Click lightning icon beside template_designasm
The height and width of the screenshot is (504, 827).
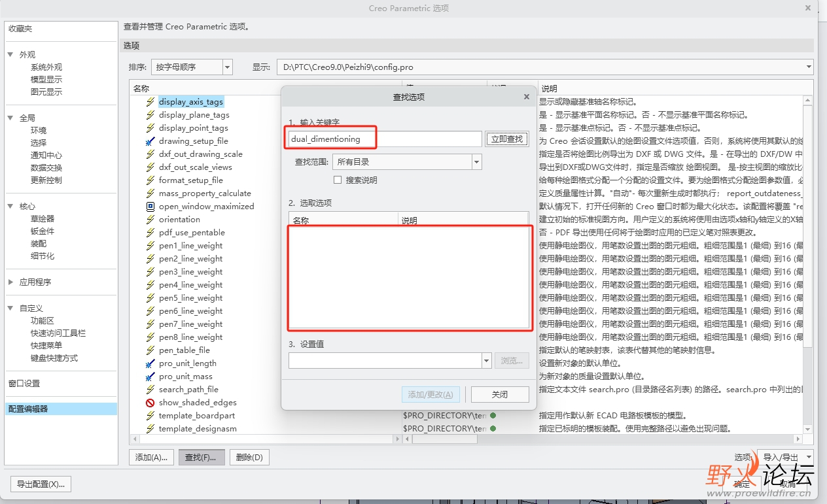pyautogui.click(x=150, y=429)
